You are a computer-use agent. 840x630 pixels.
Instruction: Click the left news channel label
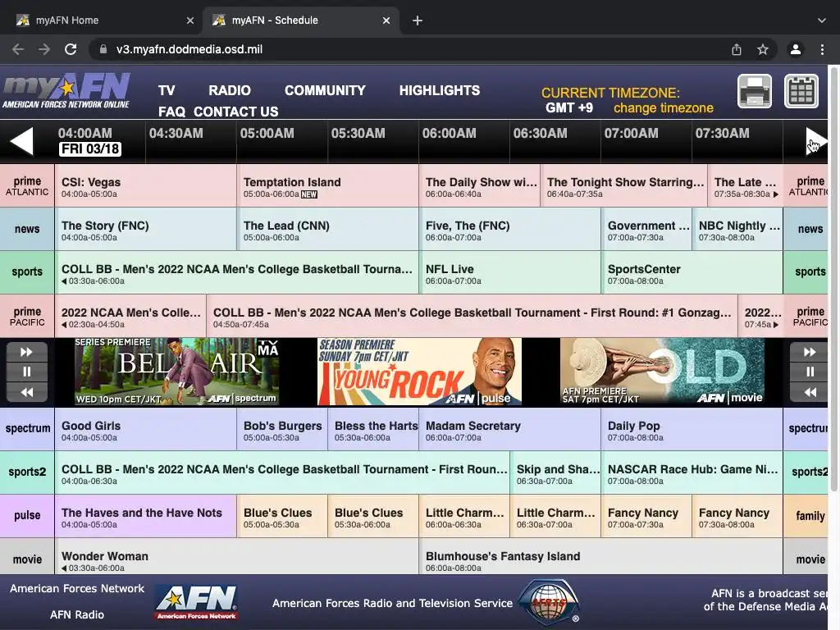point(27,230)
